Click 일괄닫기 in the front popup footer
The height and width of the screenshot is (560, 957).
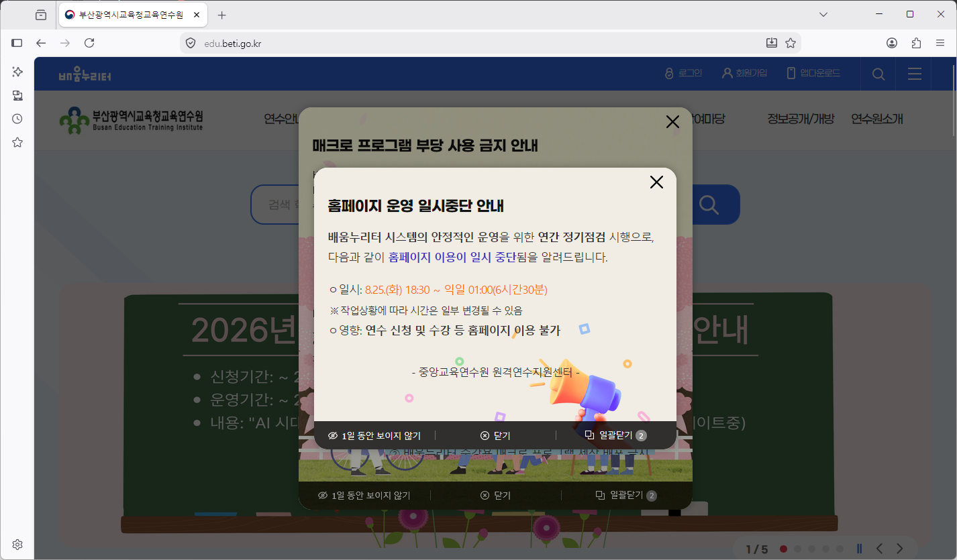(615, 435)
